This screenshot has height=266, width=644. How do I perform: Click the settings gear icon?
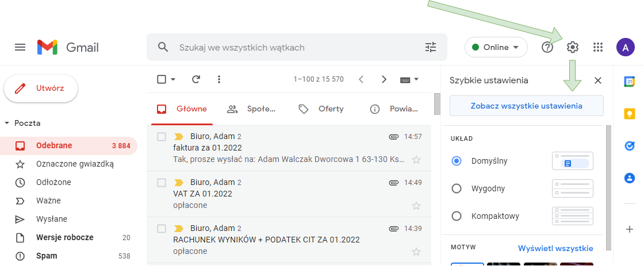572,47
